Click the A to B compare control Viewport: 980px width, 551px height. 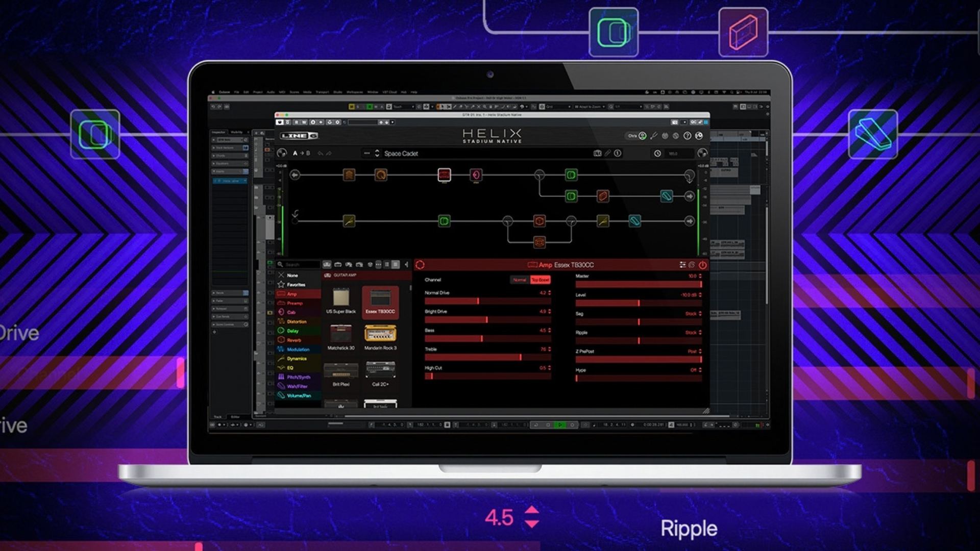pyautogui.click(x=301, y=153)
